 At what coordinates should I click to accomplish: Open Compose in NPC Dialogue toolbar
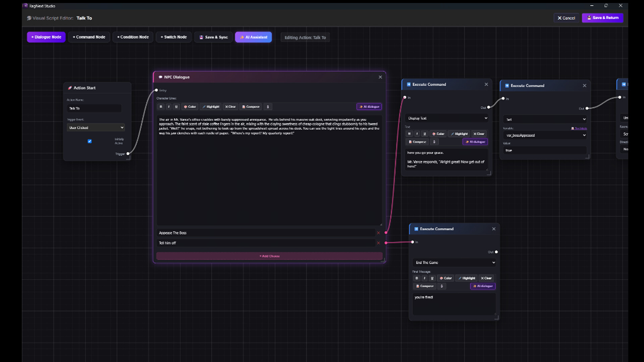(251, 107)
